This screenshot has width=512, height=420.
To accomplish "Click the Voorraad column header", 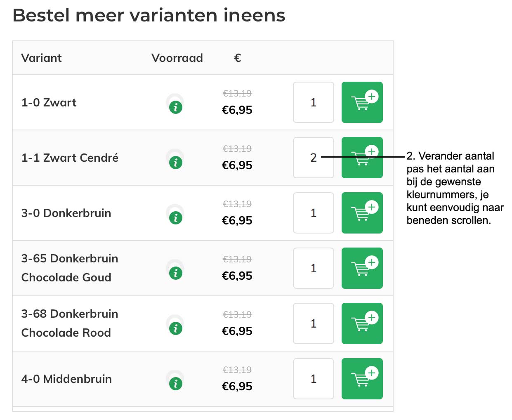I will [177, 58].
